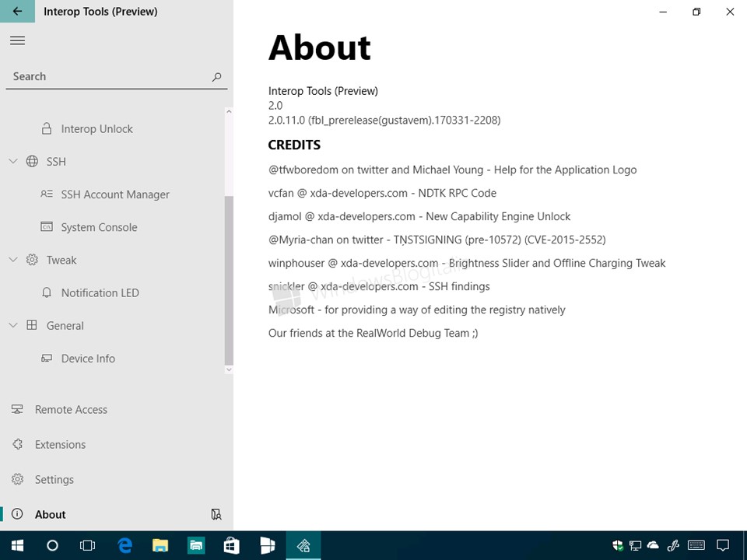Open Windows Start menu

click(x=17, y=545)
